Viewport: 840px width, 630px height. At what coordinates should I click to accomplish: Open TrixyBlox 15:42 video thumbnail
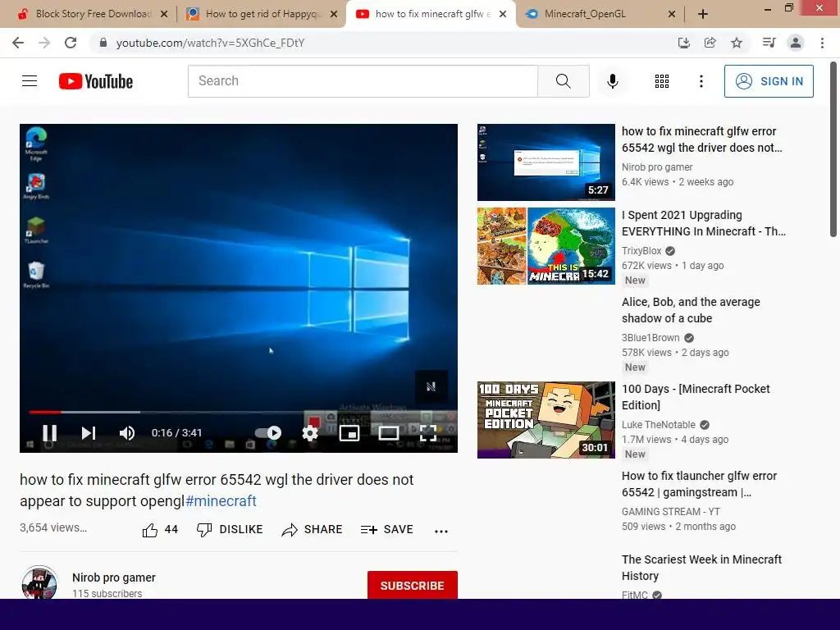tap(546, 246)
